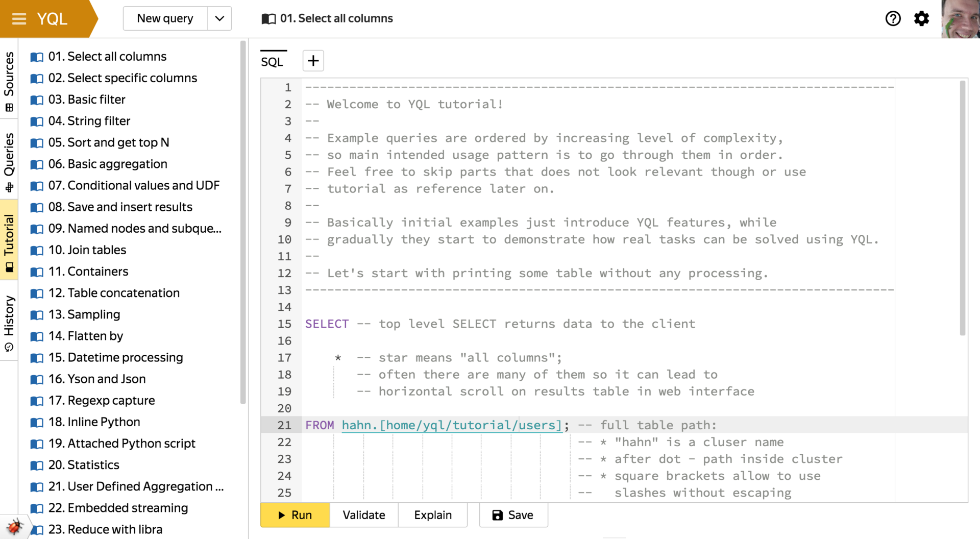Open settings via the gear icon
980x539 pixels.
point(921,19)
